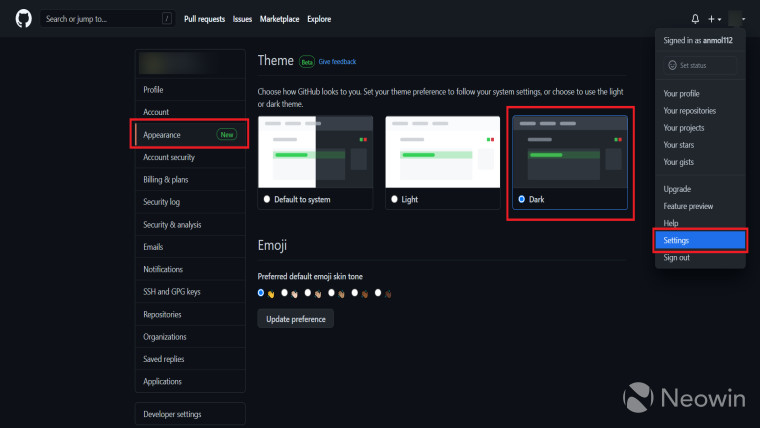Select the Light theme radio button
Image resolution: width=760 pixels, height=428 pixels.
pyautogui.click(x=394, y=199)
